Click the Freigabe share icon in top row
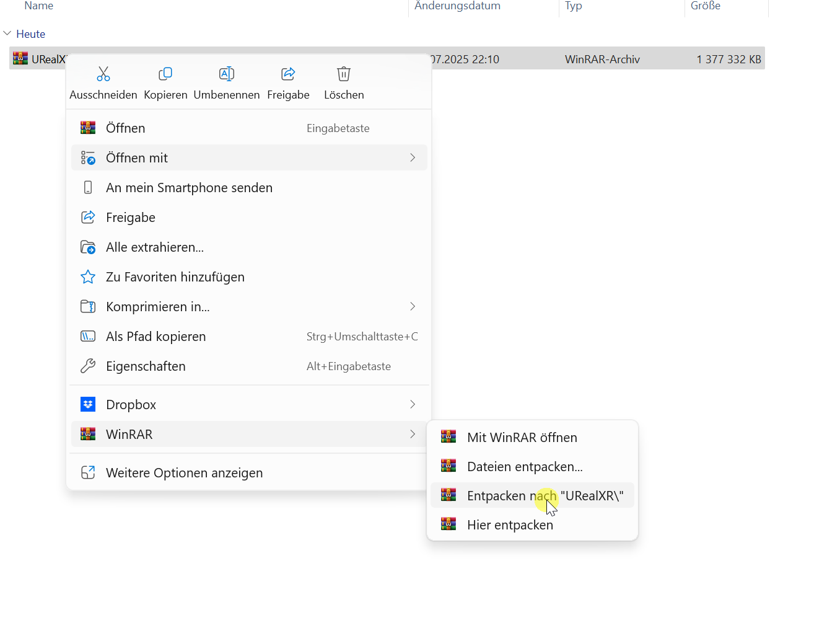The height and width of the screenshot is (628, 840). (288, 74)
